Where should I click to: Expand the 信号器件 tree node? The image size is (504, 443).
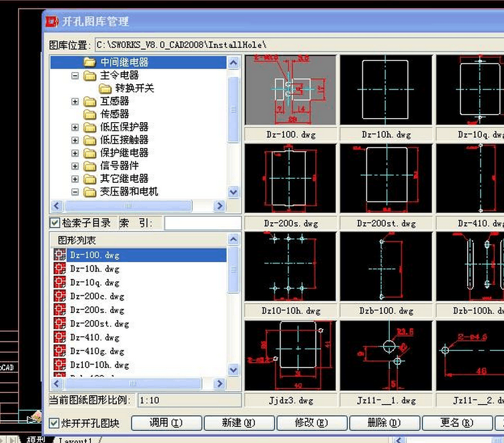click(75, 166)
